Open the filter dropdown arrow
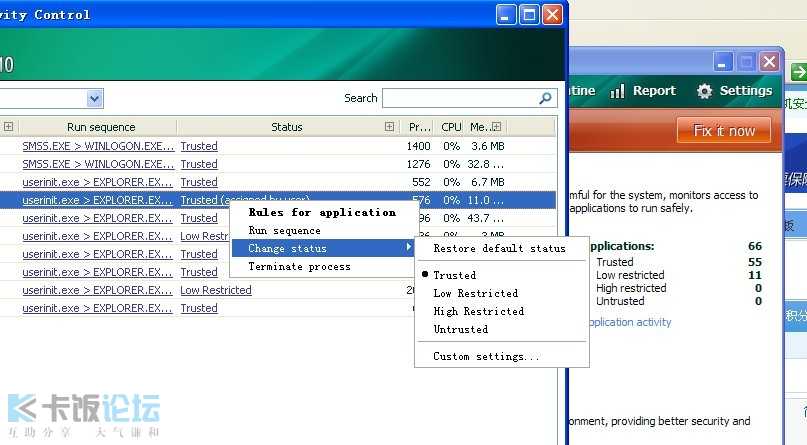This screenshot has height=445, width=807. point(94,98)
